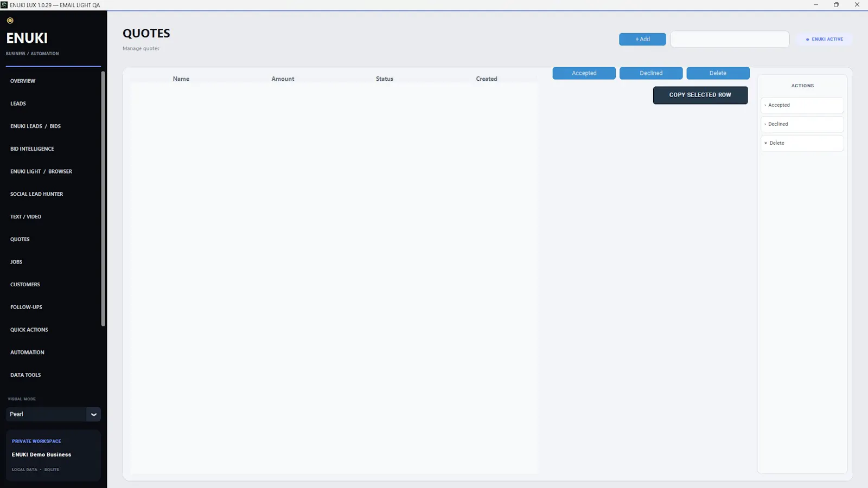
Task: Open the Customers section
Action: click(x=25, y=285)
